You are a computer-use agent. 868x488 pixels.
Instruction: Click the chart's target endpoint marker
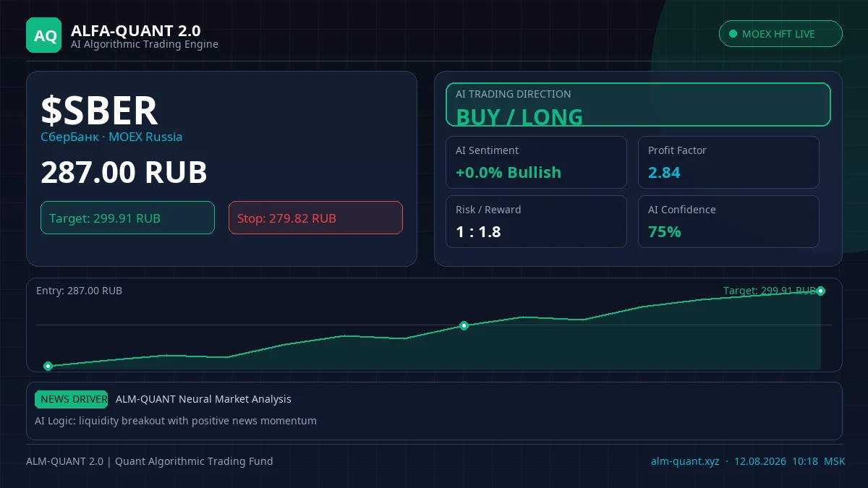point(820,291)
